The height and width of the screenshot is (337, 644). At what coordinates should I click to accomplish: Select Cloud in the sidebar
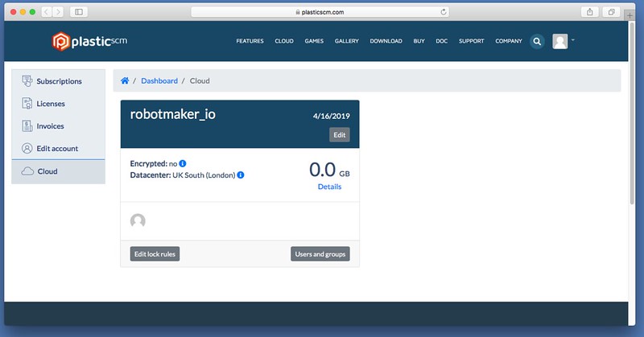tap(58, 171)
